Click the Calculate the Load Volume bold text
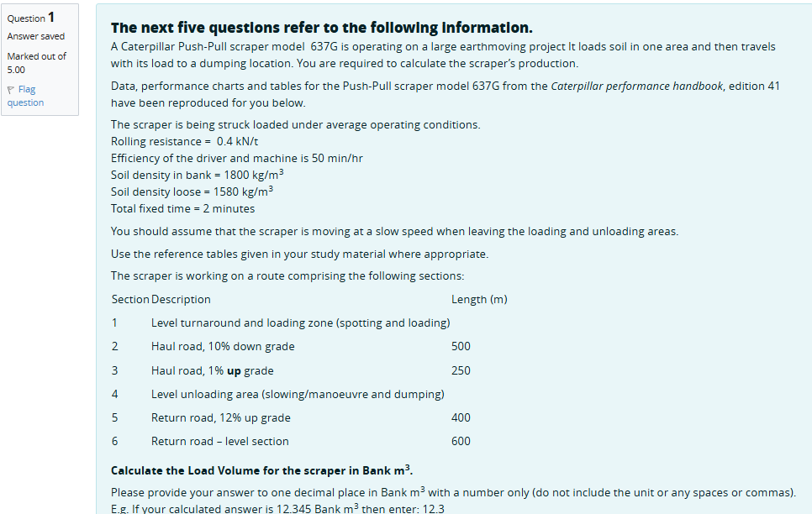Screen dimensions: 812x514 point(266,470)
